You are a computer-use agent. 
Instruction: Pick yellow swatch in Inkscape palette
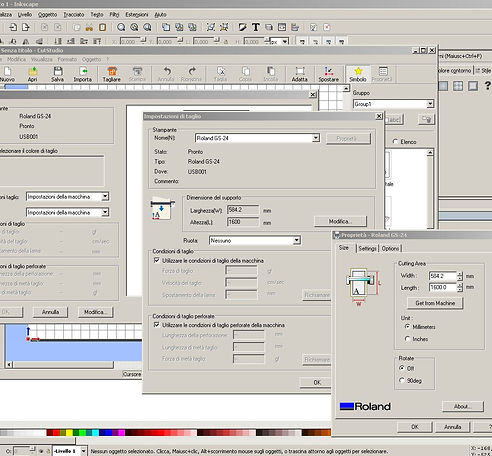[x=69, y=433]
